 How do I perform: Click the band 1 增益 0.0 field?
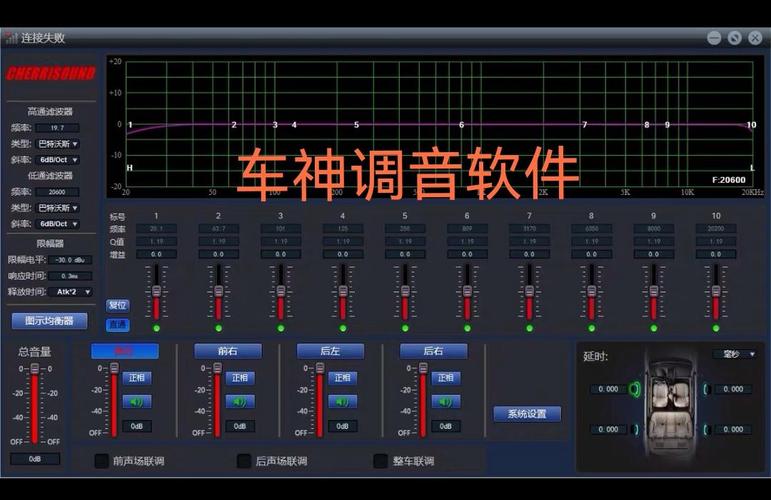click(x=156, y=254)
